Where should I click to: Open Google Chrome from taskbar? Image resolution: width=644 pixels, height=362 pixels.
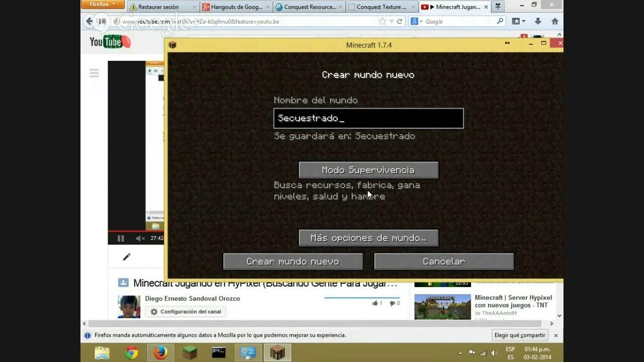pos(131,353)
